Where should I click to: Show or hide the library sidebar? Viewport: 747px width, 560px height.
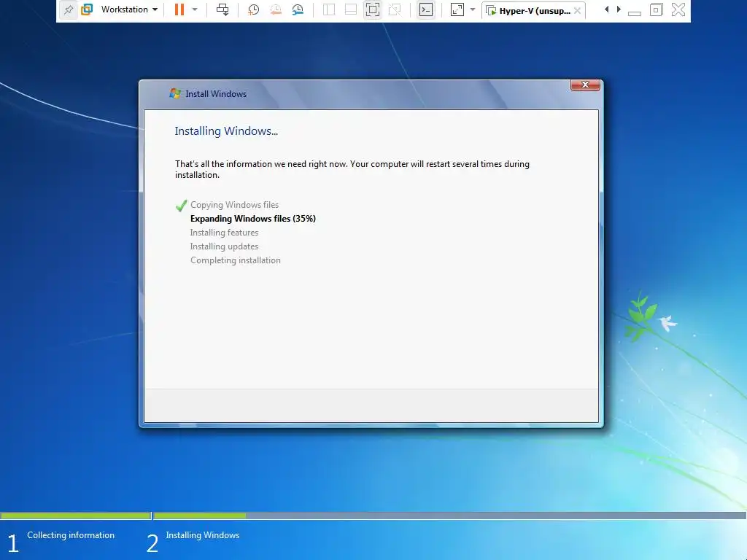click(x=329, y=9)
